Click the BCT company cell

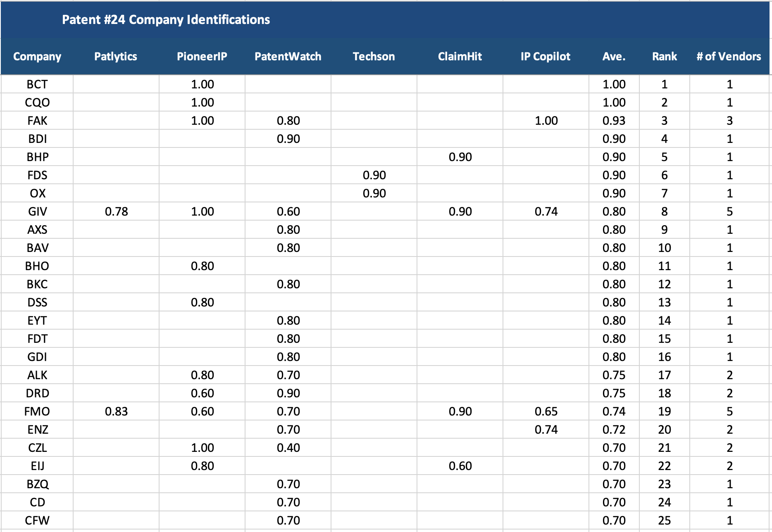pos(37,84)
